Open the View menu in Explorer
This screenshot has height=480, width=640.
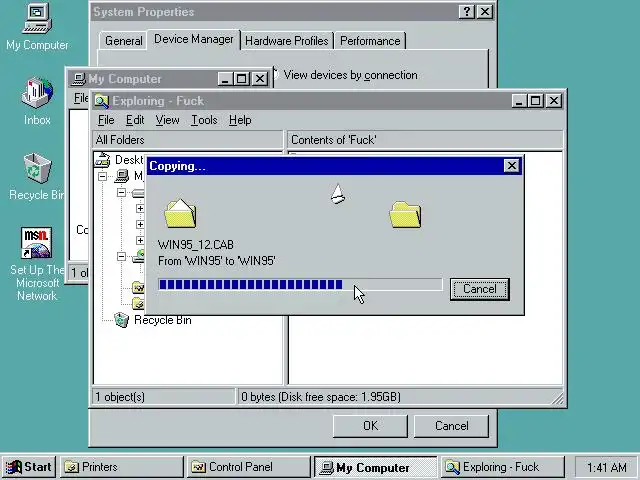coord(167,120)
